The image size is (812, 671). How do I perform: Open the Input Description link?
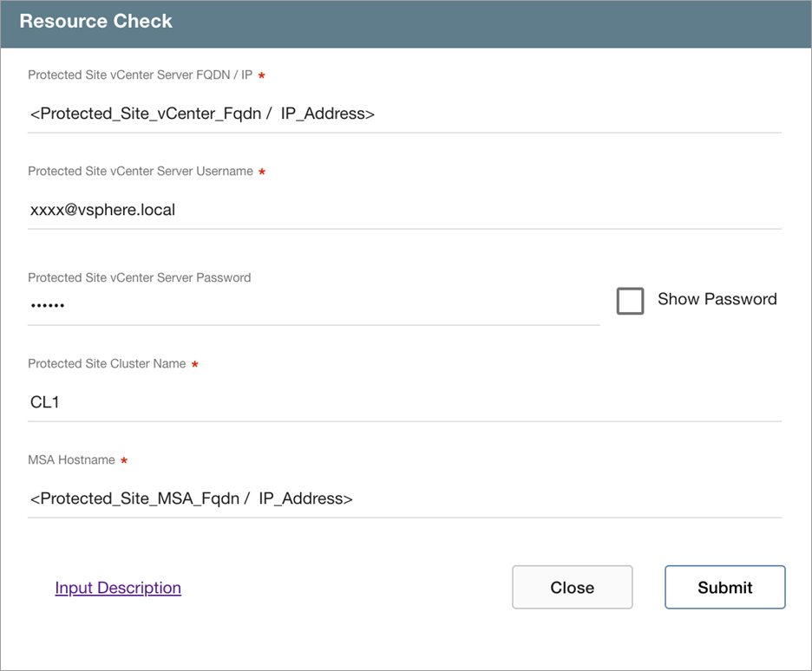click(118, 588)
